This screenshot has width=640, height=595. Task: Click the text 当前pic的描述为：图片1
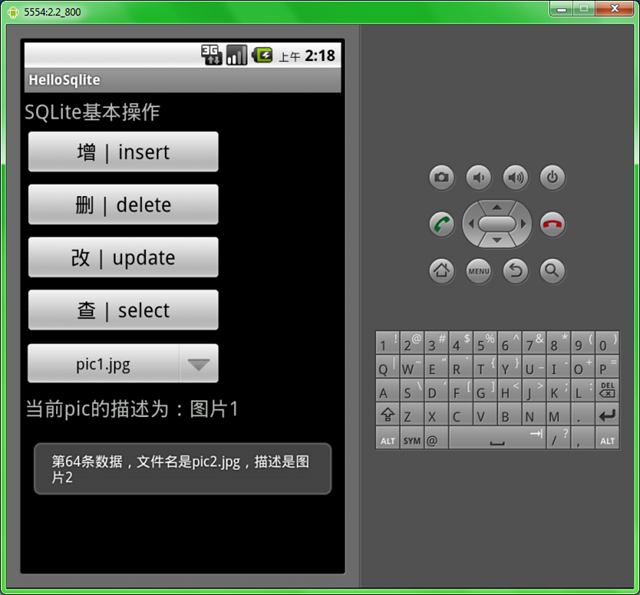pyautogui.click(x=132, y=409)
